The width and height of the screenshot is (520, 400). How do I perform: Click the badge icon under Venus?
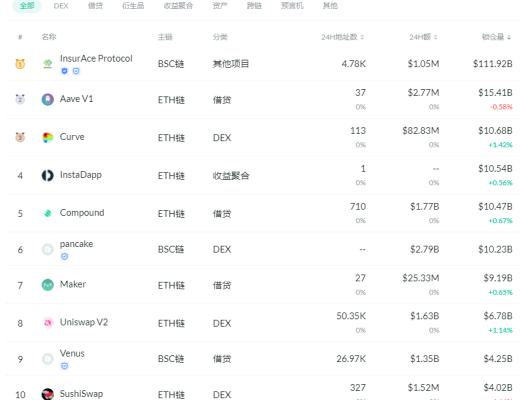[x=64, y=366]
